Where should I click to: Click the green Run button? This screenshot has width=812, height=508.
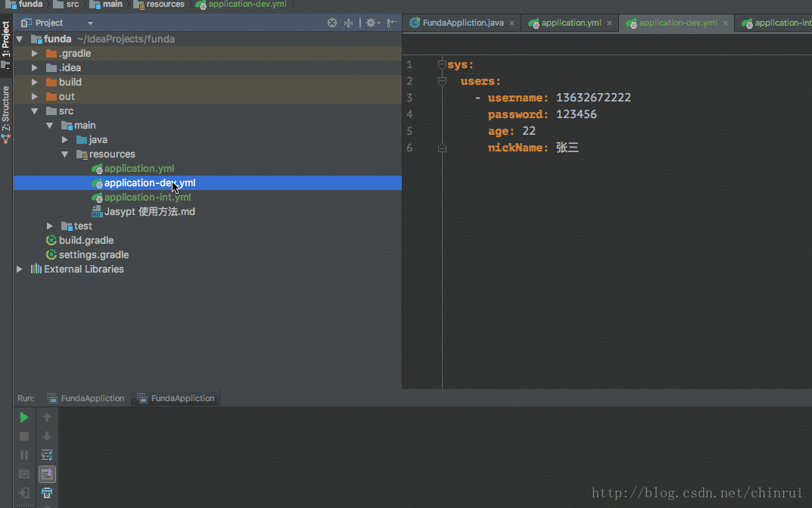coord(24,417)
